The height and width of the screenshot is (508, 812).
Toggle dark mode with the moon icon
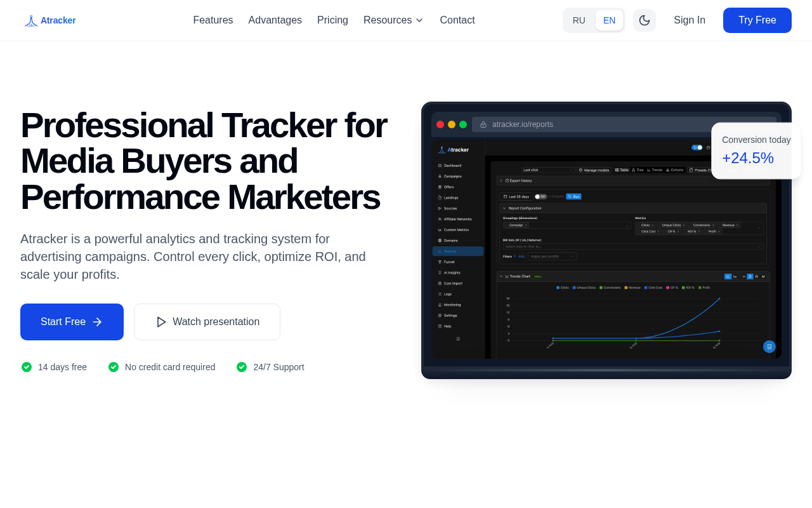click(645, 20)
